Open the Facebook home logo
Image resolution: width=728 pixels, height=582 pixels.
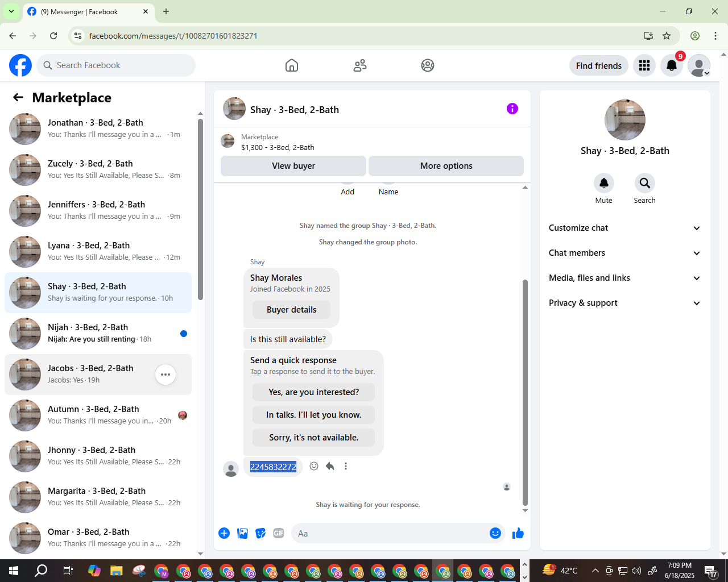[20, 65]
